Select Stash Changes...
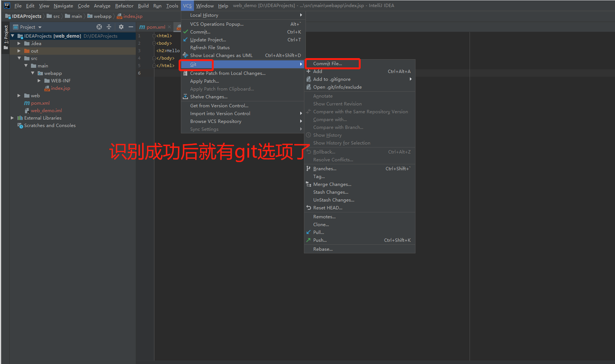This screenshot has height=364, width=615. [360, 192]
